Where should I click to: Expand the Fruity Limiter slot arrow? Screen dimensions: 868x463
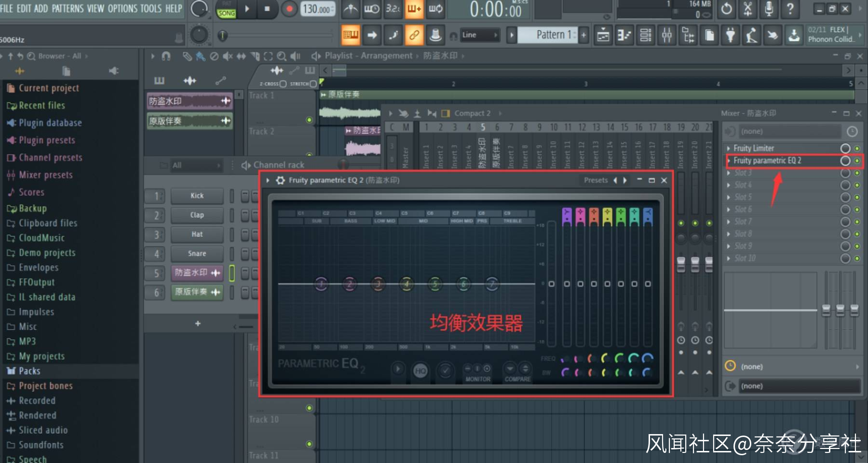pos(729,149)
